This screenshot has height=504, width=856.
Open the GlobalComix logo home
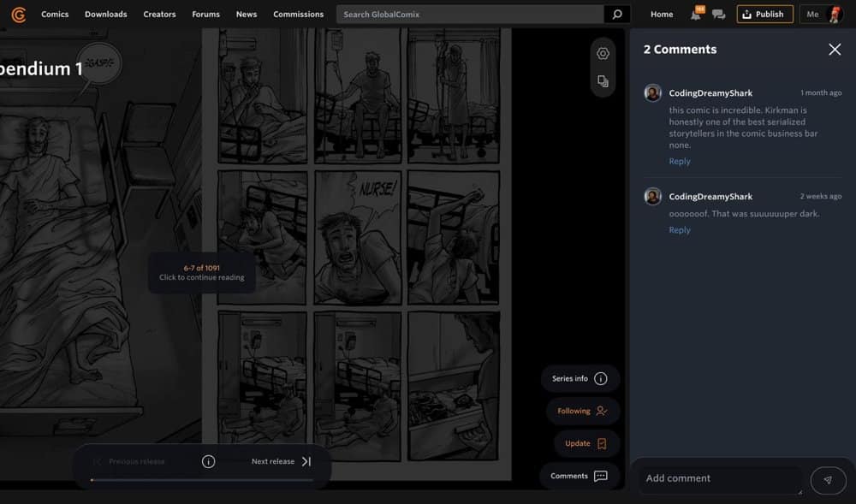click(x=19, y=15)
